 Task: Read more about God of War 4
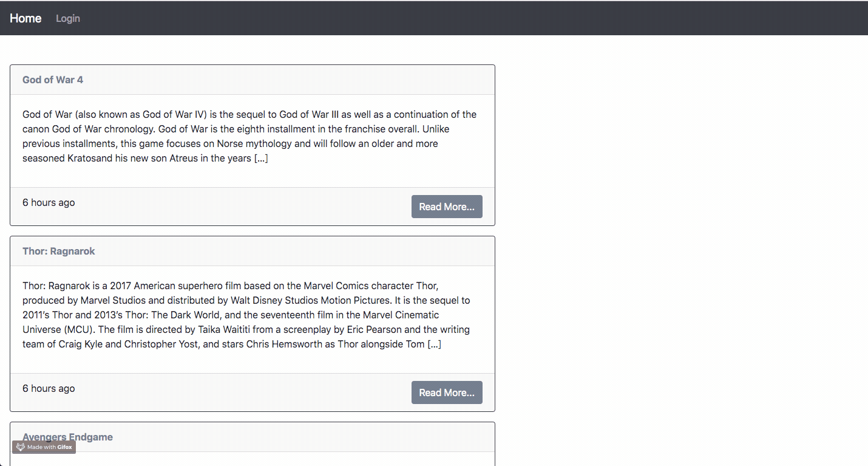click(x=447, y=207)
